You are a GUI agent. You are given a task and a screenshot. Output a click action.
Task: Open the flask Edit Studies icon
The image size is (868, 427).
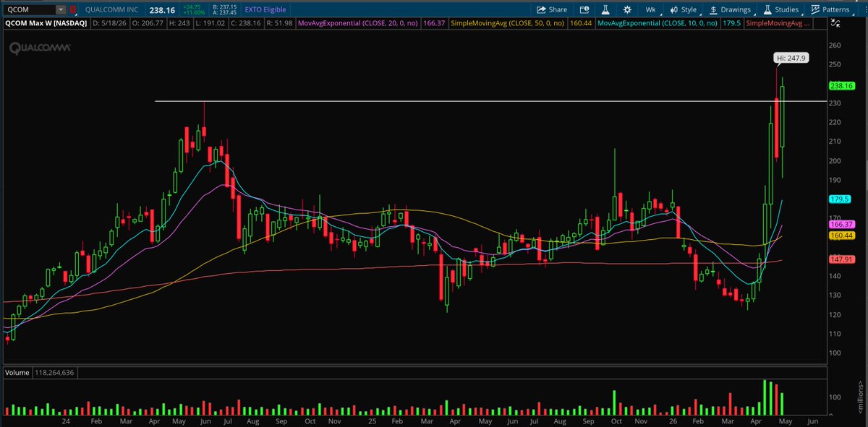point(605,10)
